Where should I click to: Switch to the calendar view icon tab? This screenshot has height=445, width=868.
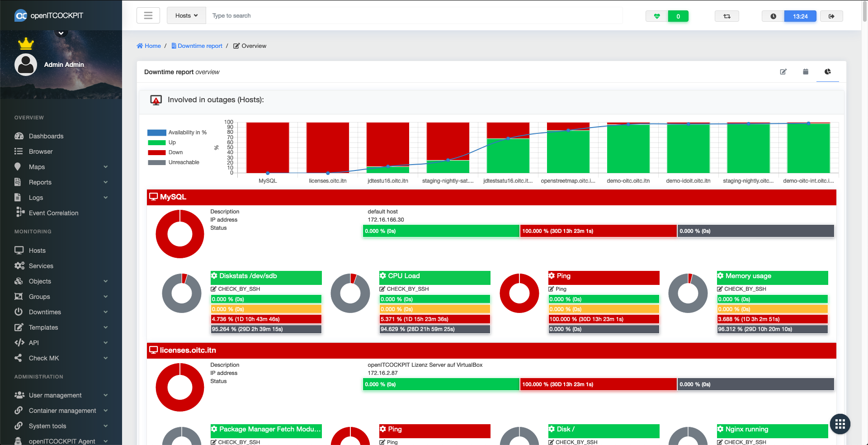point(806,72)
